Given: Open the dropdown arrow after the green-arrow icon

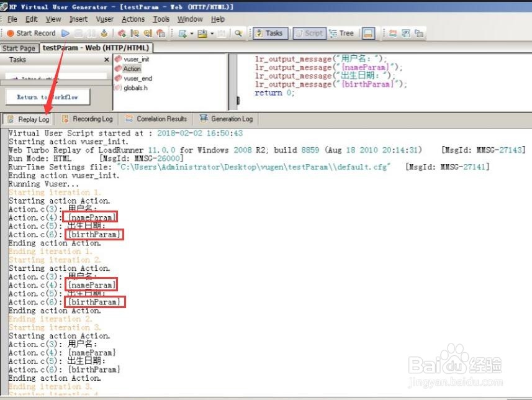Looking at the screenshot, I should coord(192,34).
